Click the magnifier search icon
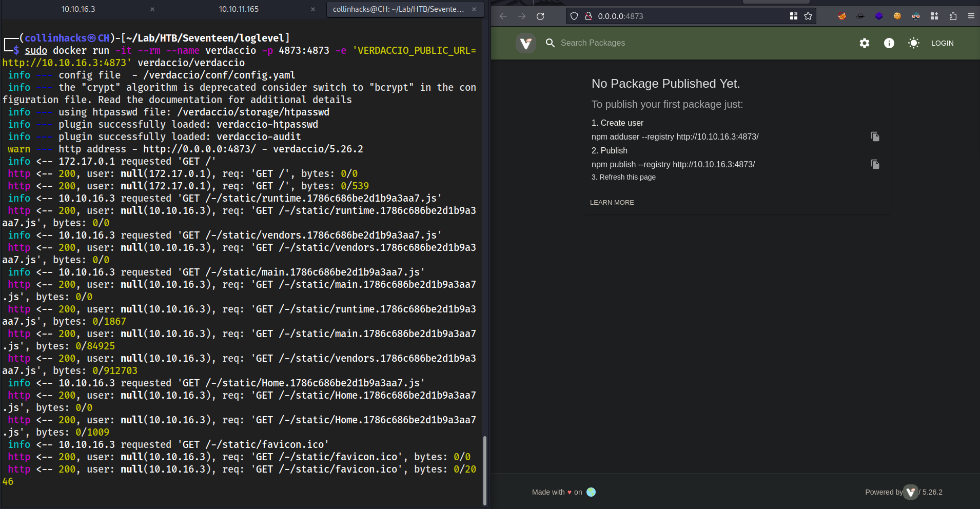 pos(550,43)
